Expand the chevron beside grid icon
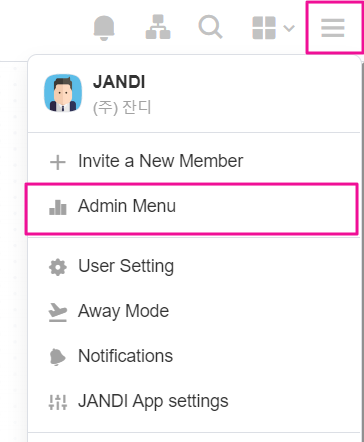The image size is (364, 442). pos(289,28)
